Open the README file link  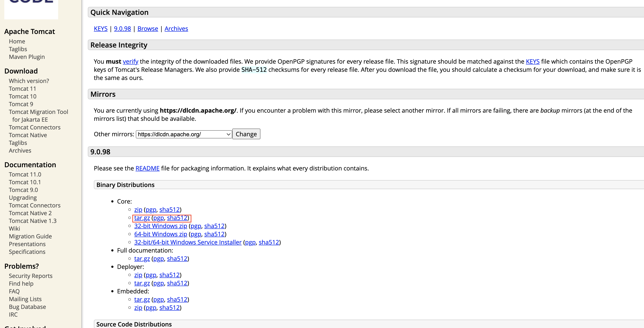click(147, 168)
